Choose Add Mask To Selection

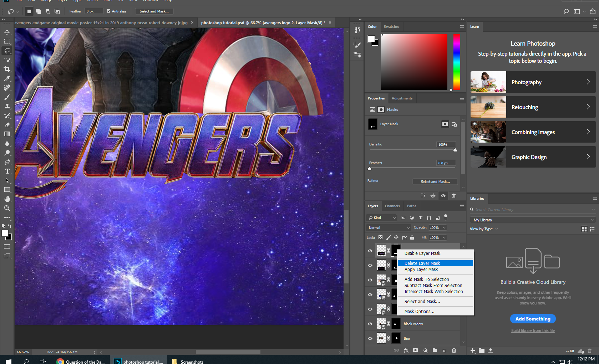pyautogui.click(x=435, y=280)
